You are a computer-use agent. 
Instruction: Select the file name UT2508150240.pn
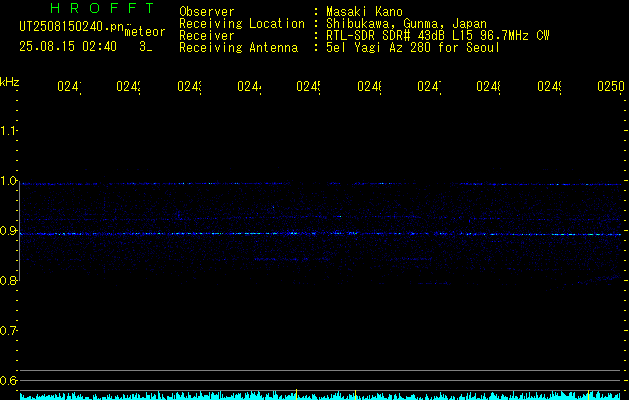coord(72,27)
